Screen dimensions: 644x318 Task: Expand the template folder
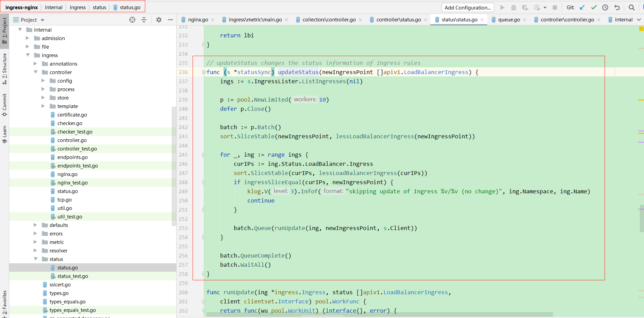[43, 106]
